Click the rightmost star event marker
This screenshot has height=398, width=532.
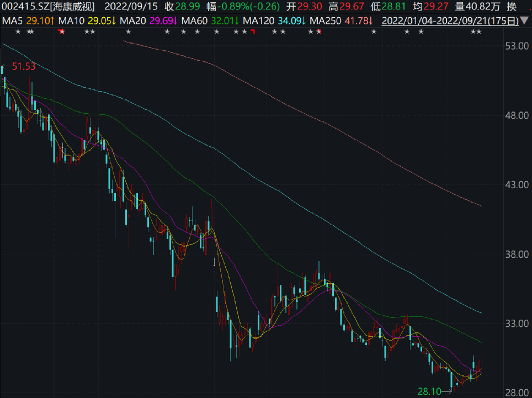(479, 32)
